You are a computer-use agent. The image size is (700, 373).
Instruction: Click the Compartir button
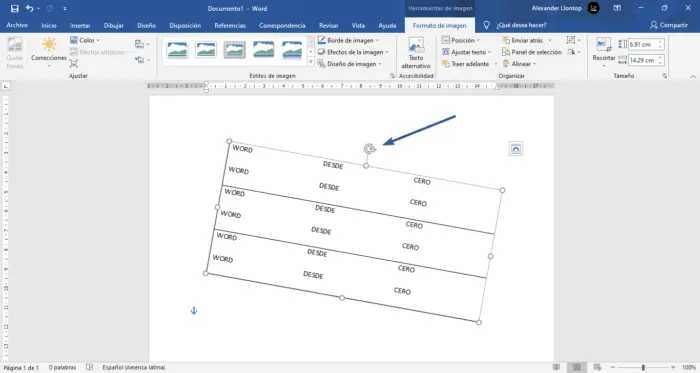click(x=669, y=25)
